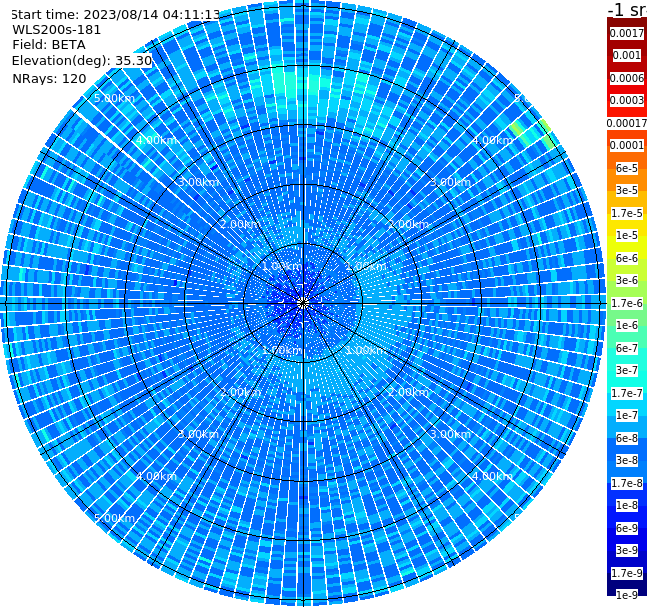The height and width of the screenshot is (607, 647).
Task: Select the 0.0003 colorbar tick label
Action: coord(626,100)
